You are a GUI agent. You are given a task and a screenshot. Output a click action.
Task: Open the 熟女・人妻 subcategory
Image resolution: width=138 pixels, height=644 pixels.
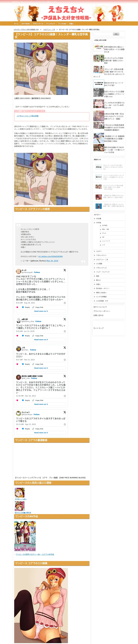(x=105, y=229)
